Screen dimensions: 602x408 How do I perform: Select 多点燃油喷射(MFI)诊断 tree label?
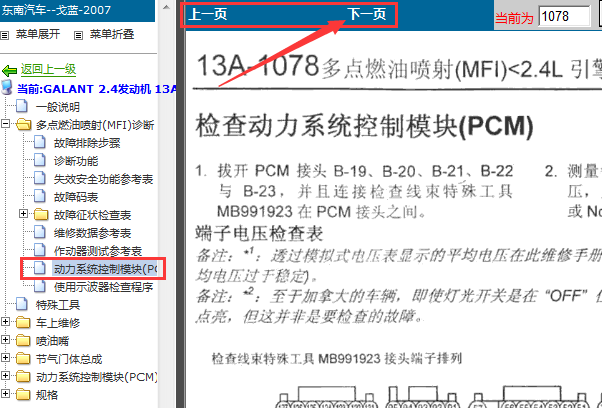tap(95, 125)
